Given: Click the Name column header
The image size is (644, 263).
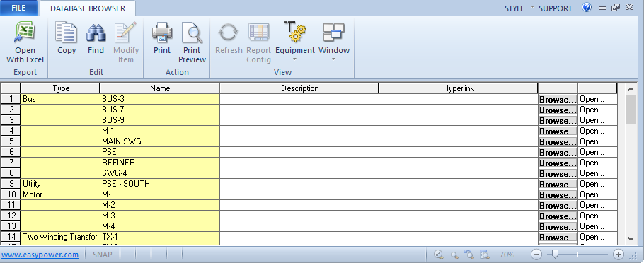Looking at the screenshot, I should coord(160,88).
